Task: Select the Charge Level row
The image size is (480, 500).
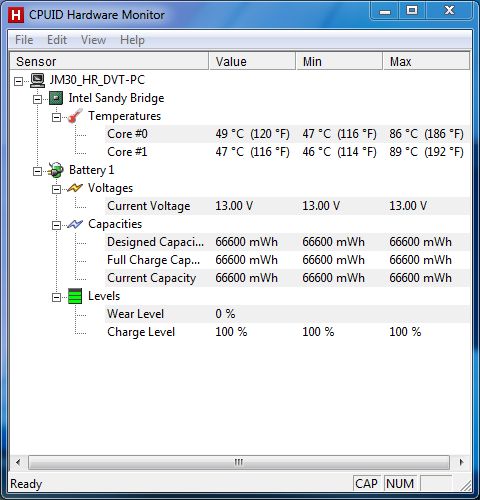Action: point(287,332)
